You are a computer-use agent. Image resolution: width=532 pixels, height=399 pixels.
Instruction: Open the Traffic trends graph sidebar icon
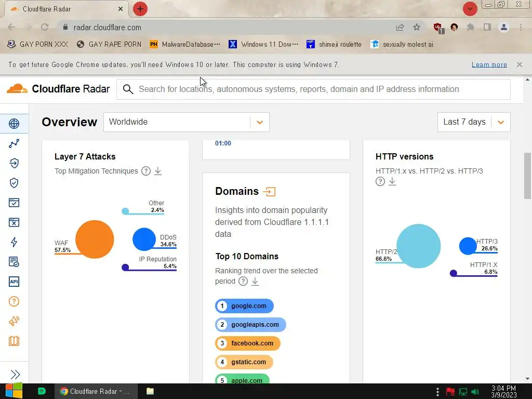(14, 143)
